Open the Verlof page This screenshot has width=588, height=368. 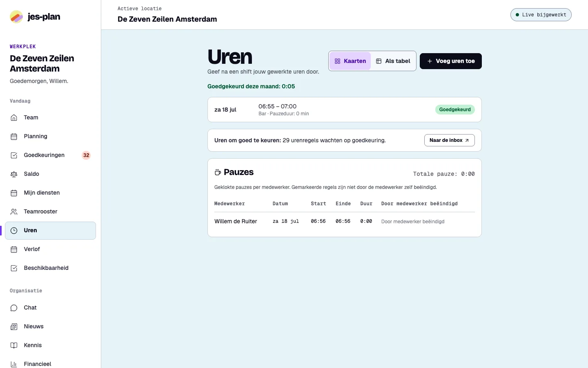tap(50, 249)
